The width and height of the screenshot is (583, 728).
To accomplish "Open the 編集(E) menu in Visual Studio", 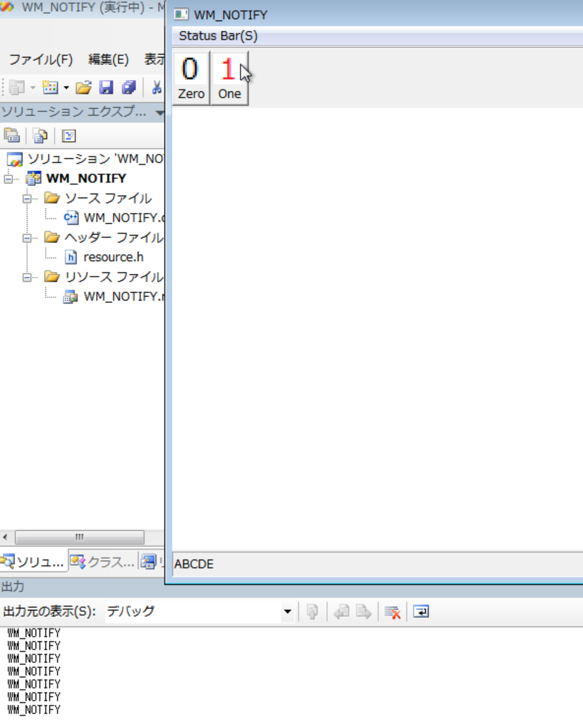I will pyautogui.click(x=108, y=60).
